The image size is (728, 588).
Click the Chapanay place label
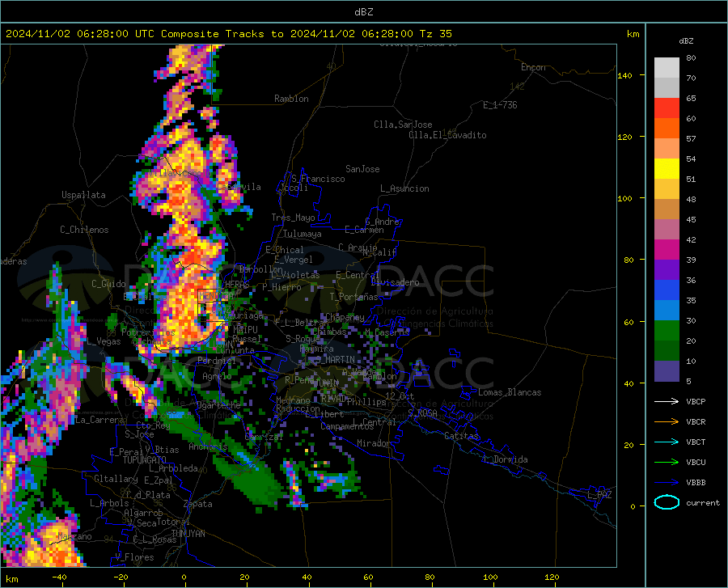click(345, 317)
